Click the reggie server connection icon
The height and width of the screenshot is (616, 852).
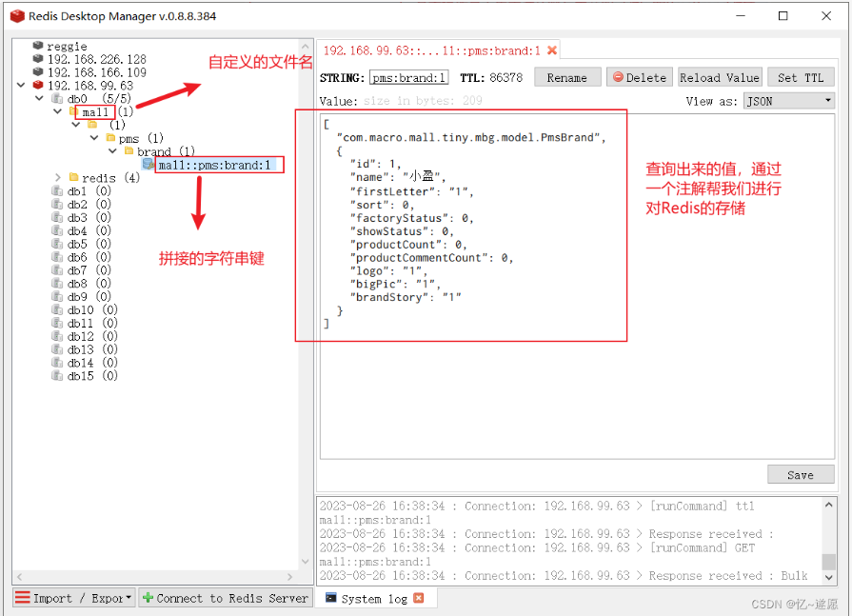click(37, 45)
